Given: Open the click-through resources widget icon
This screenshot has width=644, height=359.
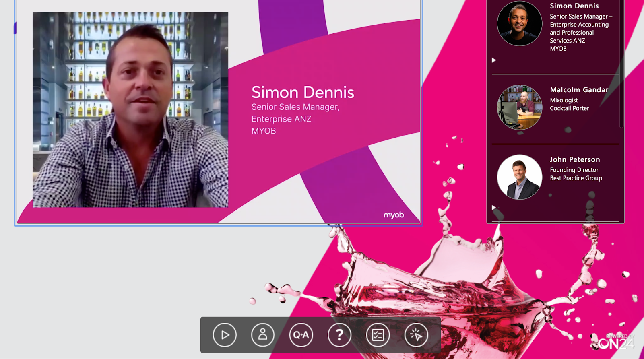Looking at the screenshot, I should [416, 335].
